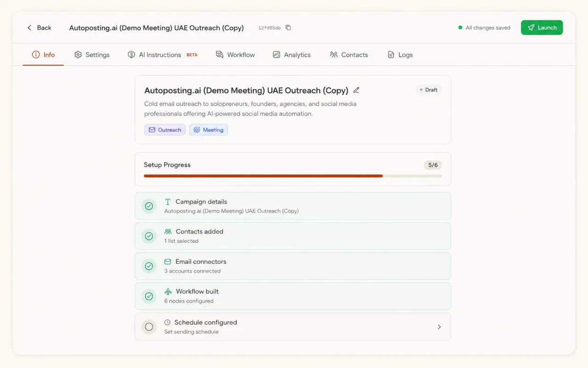
Task: Click the BETA badge
Action: tap(192, 55)
